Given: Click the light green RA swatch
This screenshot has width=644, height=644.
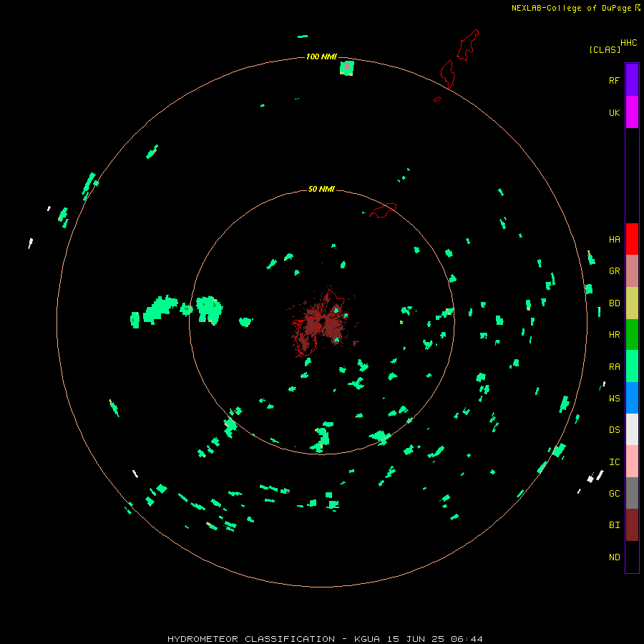Looking at the screenshot, I should (632, 366).
